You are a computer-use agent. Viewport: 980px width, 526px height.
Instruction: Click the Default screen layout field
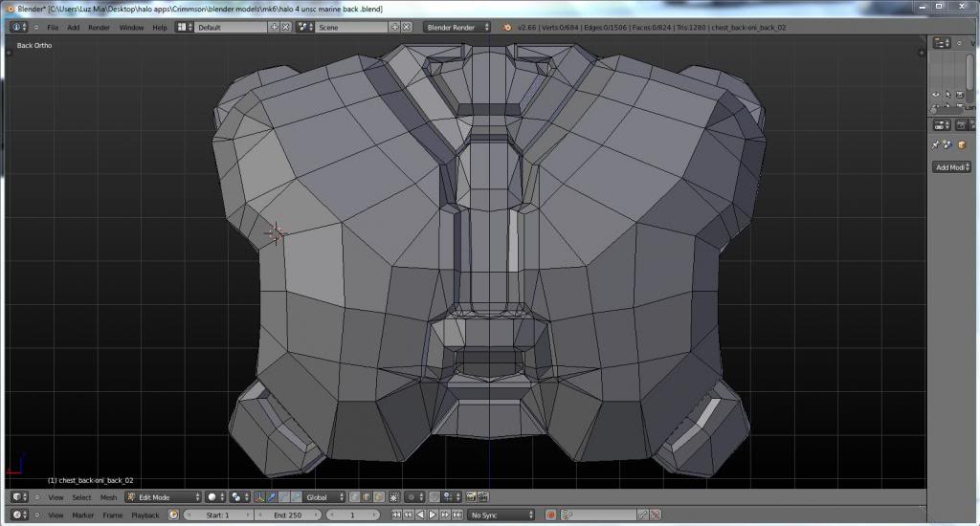coord(232,28)
